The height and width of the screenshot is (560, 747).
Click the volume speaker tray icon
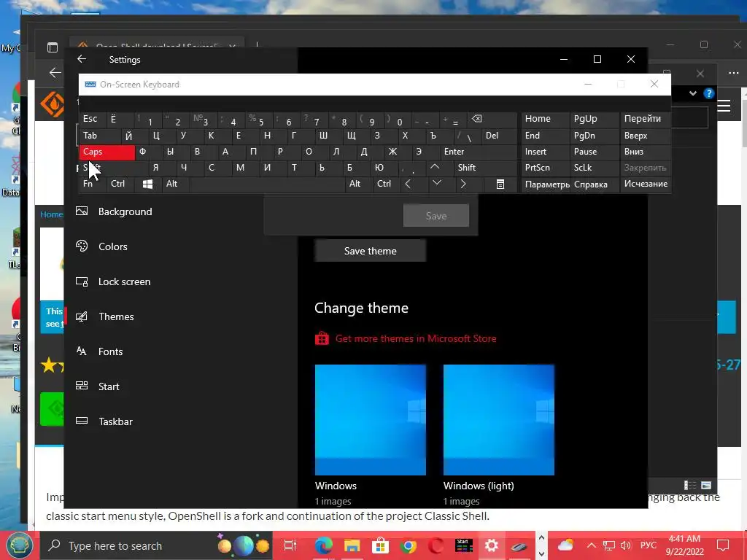[626, 545]
